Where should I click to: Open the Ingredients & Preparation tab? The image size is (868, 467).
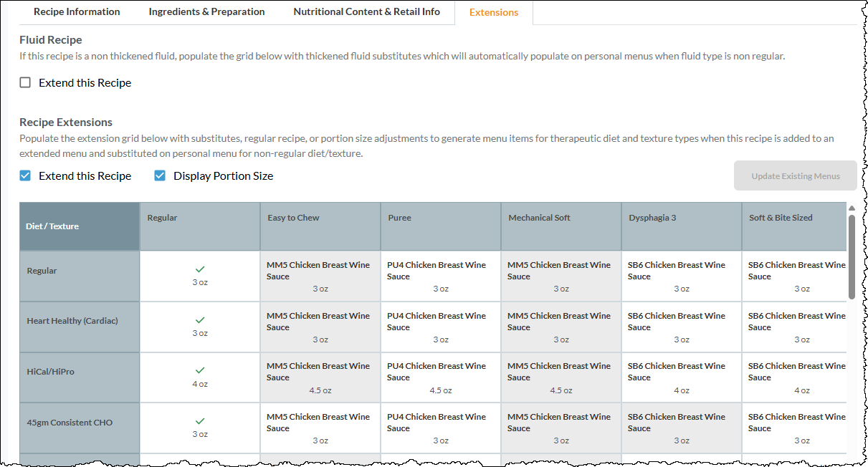click(x=206, y=11)
